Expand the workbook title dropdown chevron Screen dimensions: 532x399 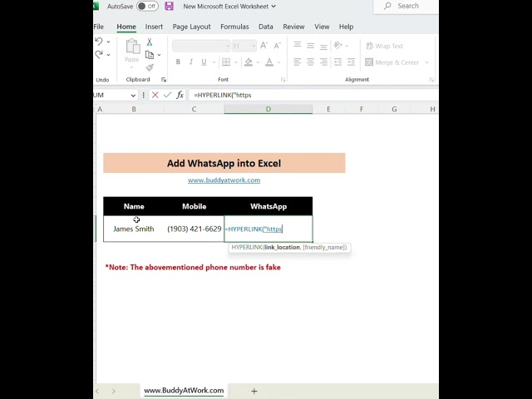pyautogui.click(x=273, y=7)
